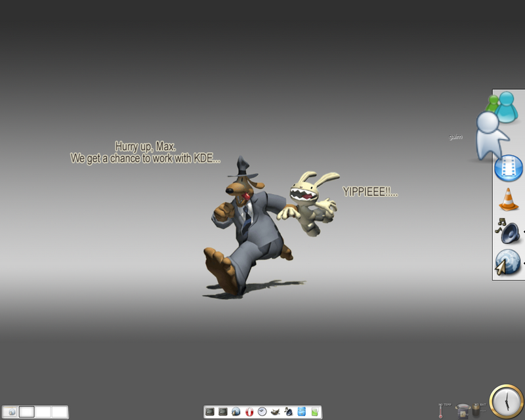Image resolution: width=525 pixels, height=420 pixels.
Task: Open the speaker with music notes in side dock
Action: click(x=508, y=231)
